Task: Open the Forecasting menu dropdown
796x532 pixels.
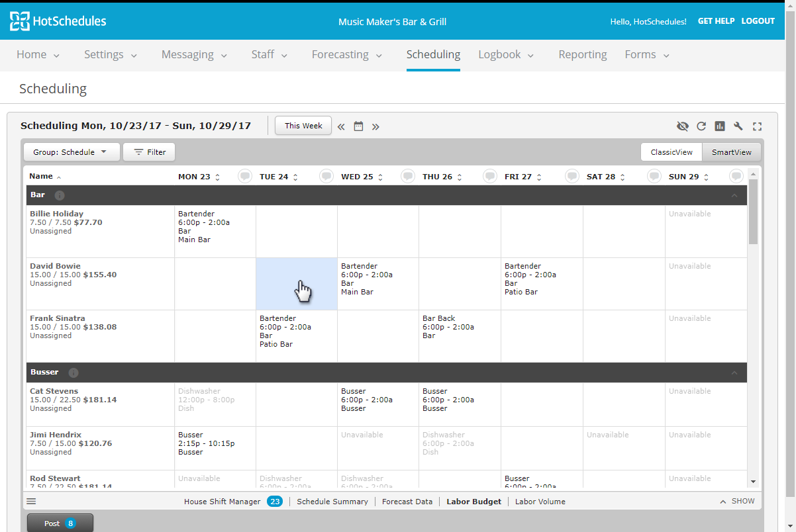Action: (x=347, y=55)
